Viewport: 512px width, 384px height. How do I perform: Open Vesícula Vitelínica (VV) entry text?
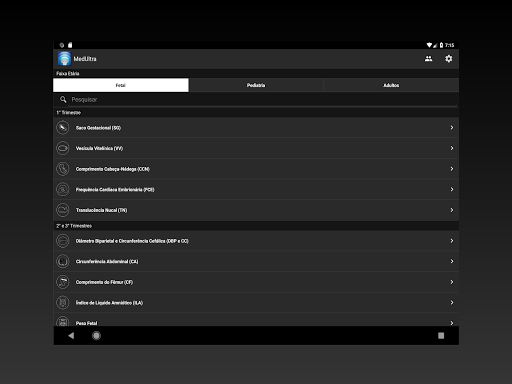(x=99, y=148)
